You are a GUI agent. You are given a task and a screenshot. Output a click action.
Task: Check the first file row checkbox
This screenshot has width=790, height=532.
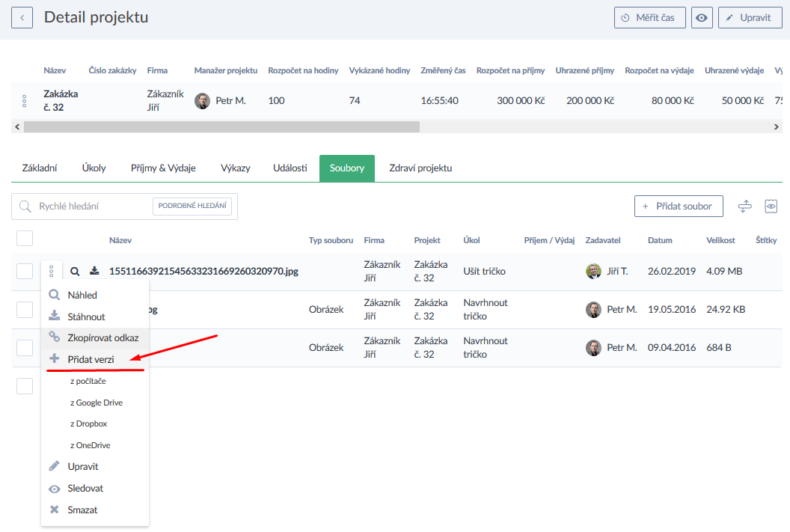(25, 272)
